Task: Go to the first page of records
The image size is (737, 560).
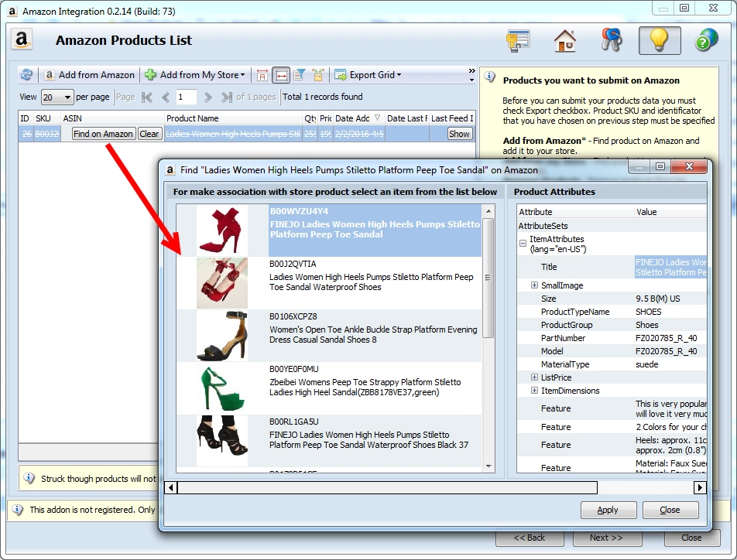Action: coord(147,97)
